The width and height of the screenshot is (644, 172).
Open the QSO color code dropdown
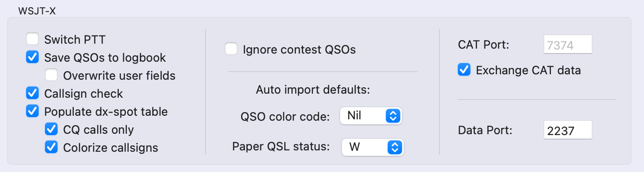point(371,116)
